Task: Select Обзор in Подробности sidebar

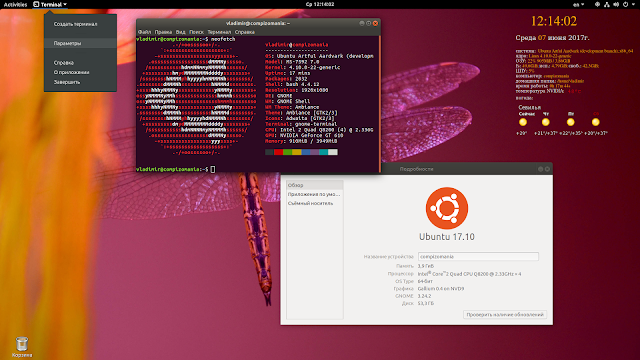Action: (x=314, y=185)
